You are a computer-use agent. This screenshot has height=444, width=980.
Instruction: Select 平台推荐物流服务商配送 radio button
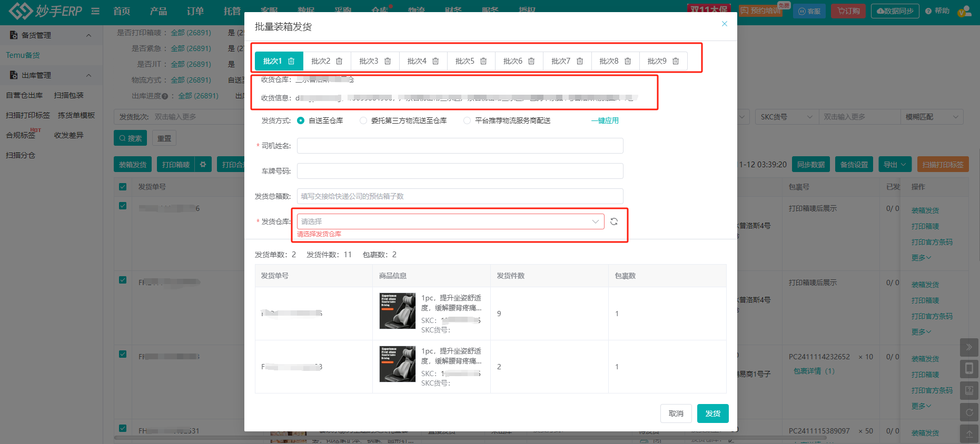point(467,120)
